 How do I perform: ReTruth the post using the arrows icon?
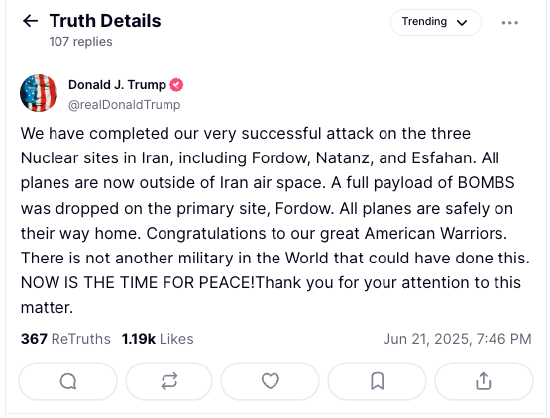[169, 382]
